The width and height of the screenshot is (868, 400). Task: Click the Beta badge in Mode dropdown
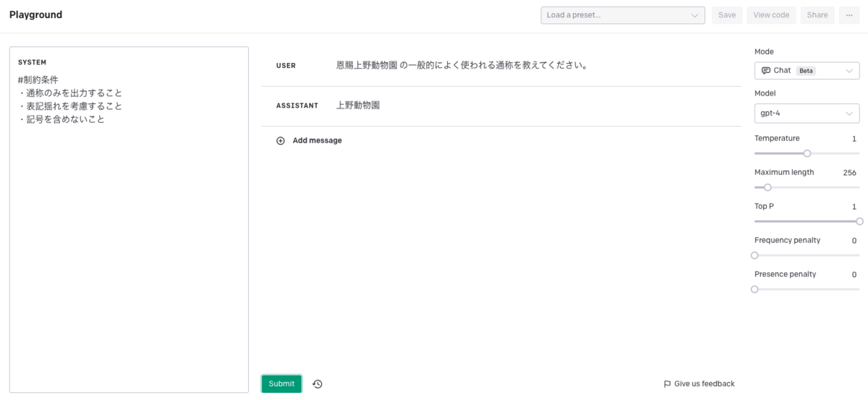tap(806, 71)
